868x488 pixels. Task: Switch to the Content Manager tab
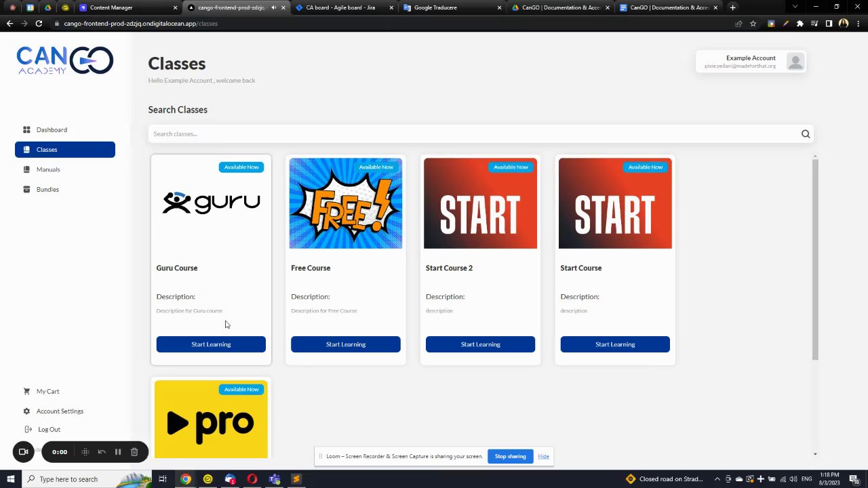[129, 7]
